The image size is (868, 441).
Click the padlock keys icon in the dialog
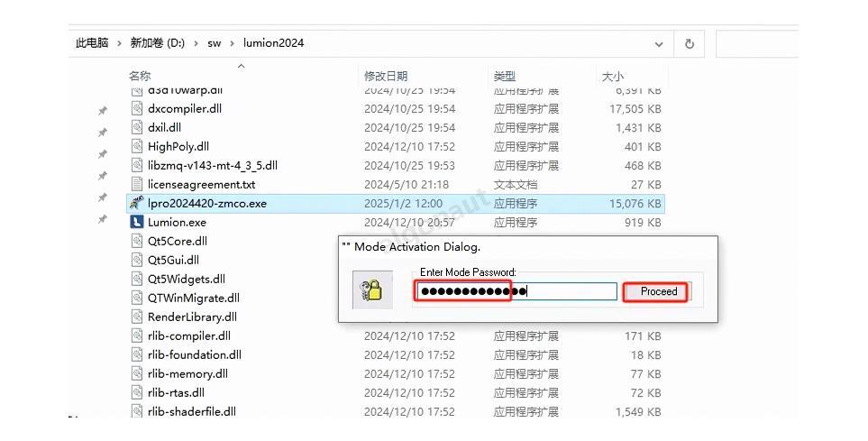[x=372, y=289]
